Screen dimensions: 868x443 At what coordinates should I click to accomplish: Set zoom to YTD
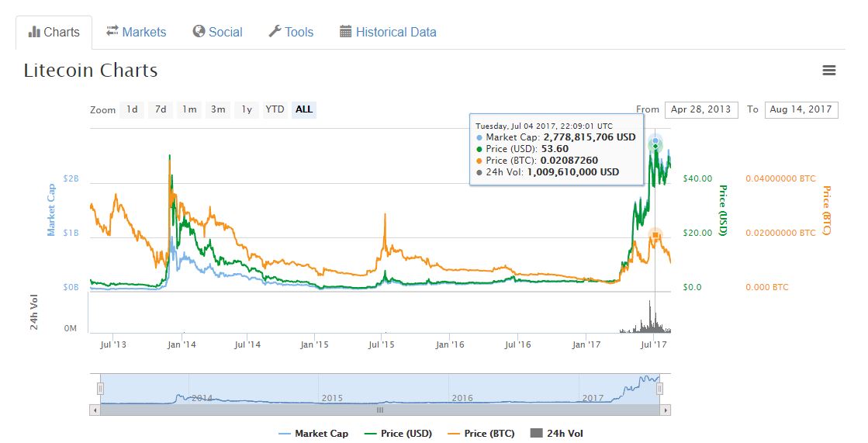pos(275,109)
